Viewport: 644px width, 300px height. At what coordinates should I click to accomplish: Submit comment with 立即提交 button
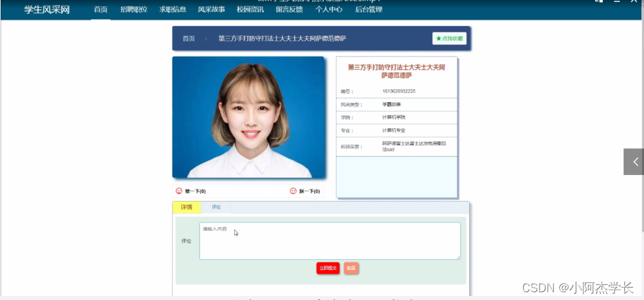coord(328,268)
